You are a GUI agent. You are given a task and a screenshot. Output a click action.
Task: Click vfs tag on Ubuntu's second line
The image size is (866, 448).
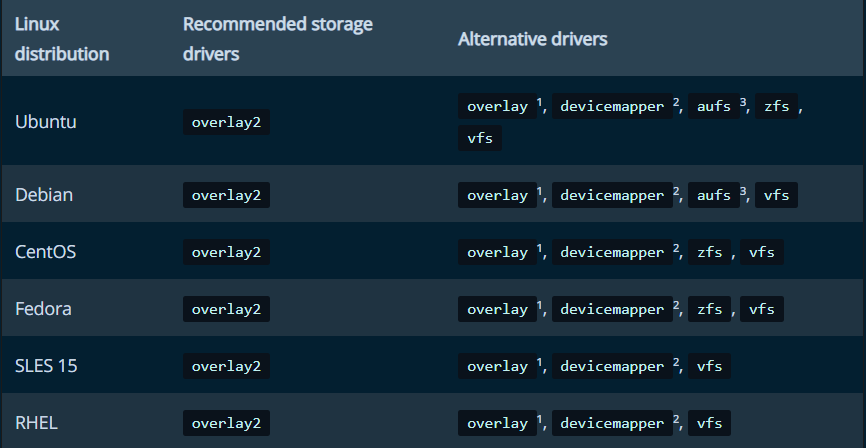coord(479,138)
